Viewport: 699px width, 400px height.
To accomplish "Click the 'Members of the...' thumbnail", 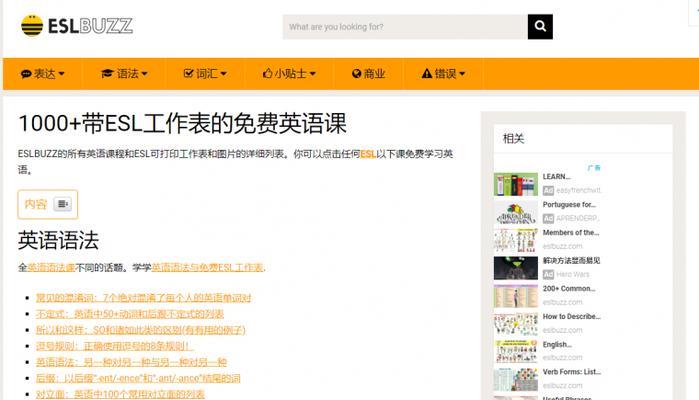I will pyautogui.click(x=516, y=240).
